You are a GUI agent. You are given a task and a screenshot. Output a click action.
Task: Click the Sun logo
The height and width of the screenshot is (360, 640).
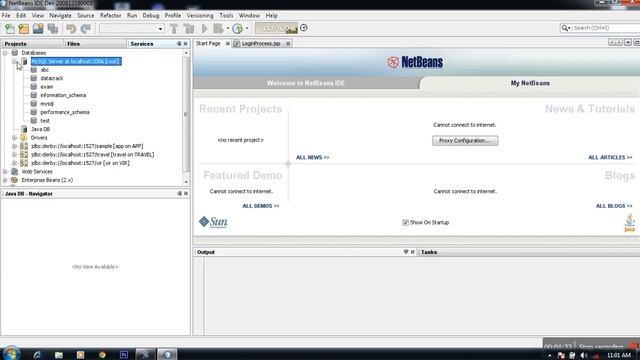point(213,222)
